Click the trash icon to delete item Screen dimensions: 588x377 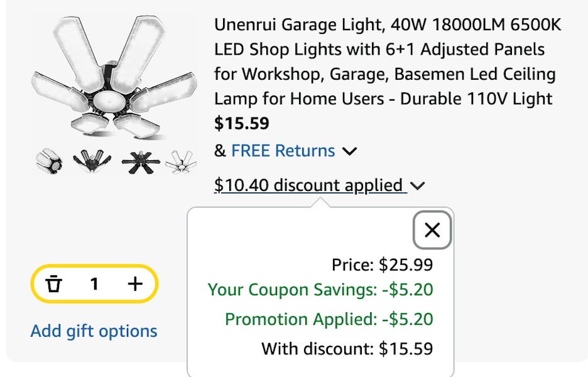[x=53, y=283]
